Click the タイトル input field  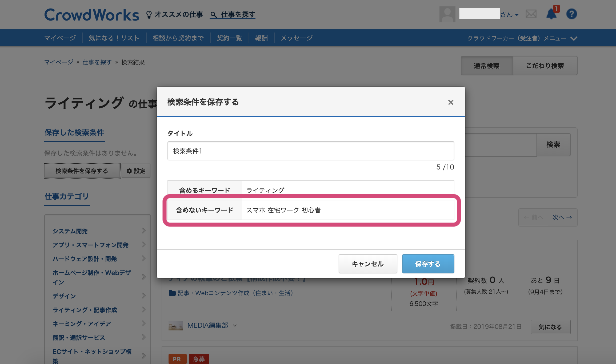tap(311, 151)
